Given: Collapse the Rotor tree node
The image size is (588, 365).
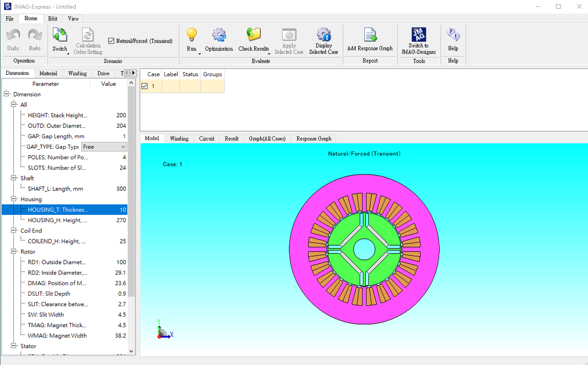Looking at the screenshot, I should 14,252.
